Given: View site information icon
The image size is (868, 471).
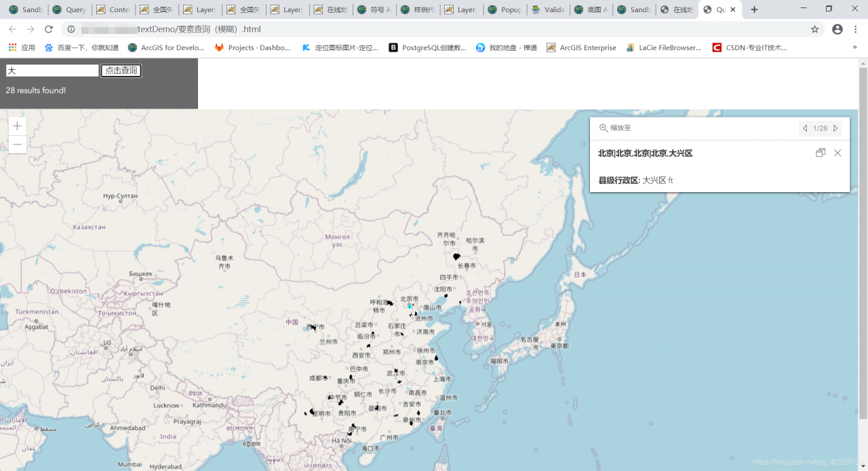Looking at the screenshot, I should 71,29.
